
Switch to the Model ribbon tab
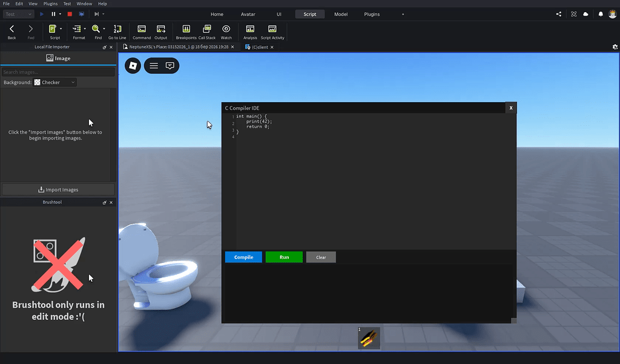pyautogui.click(x=341, y=15)
